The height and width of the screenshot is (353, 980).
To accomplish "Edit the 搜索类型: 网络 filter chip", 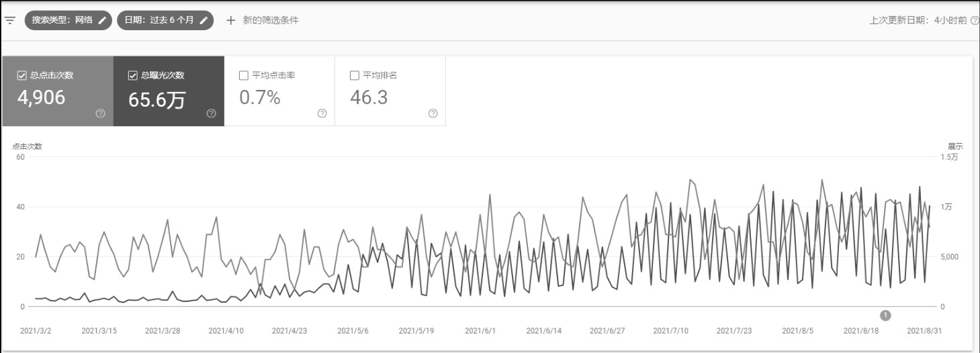I will (x=69, y=20).
